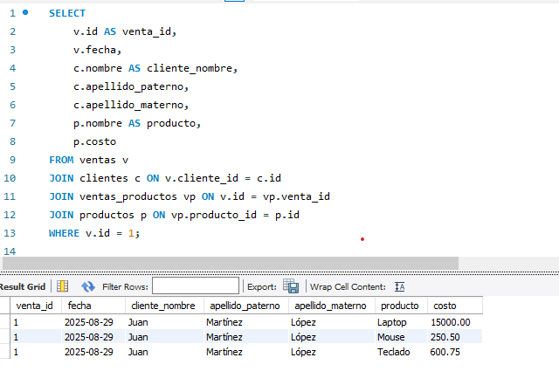Click the SELECT keyword on line 1
The image size is (559, 392).
pos(67,13)
